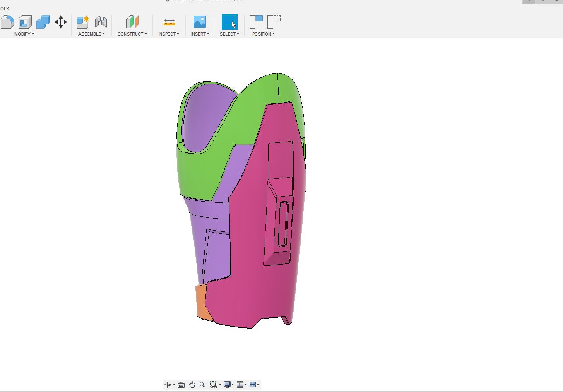Open the Grid and Snaps dropdown arrow
Screen dimensions: 563x392
245,385
